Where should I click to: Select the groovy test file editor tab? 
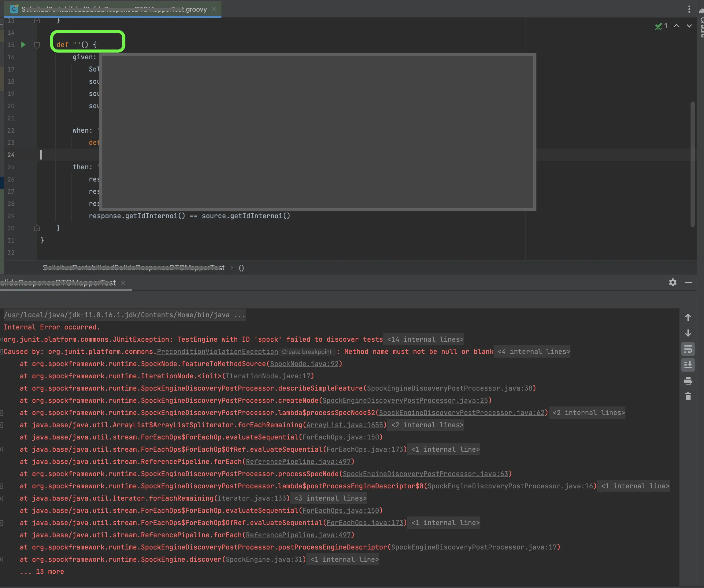pyautogui.click(x=114, y=9)
